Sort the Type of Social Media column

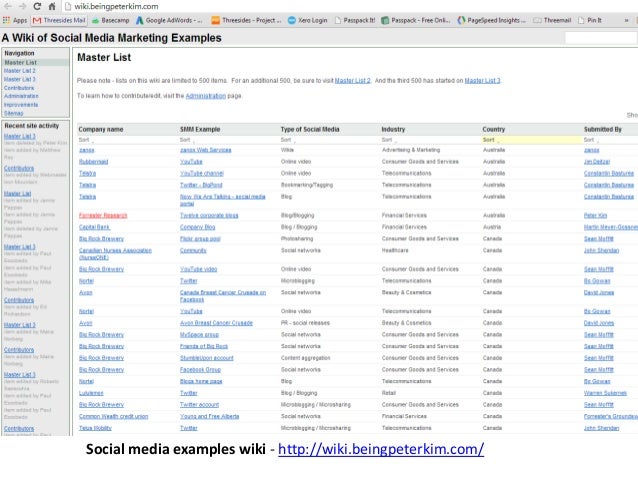(x=286, y=140)
